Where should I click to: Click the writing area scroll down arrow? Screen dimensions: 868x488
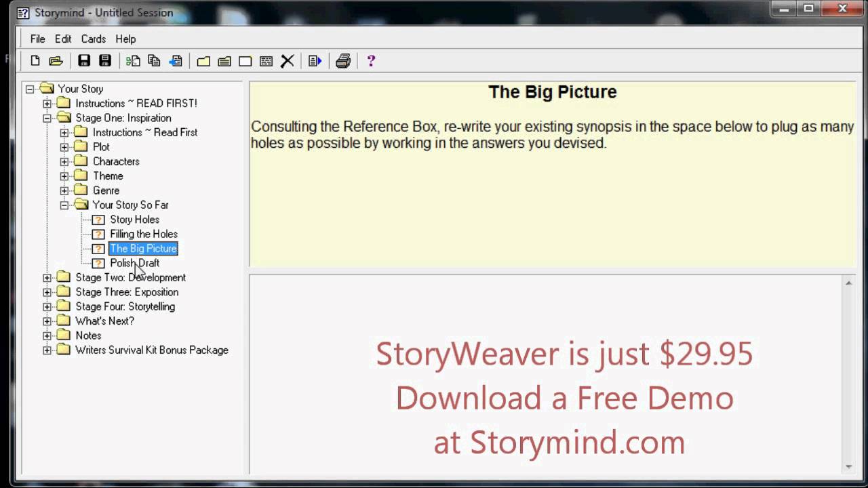848,467
